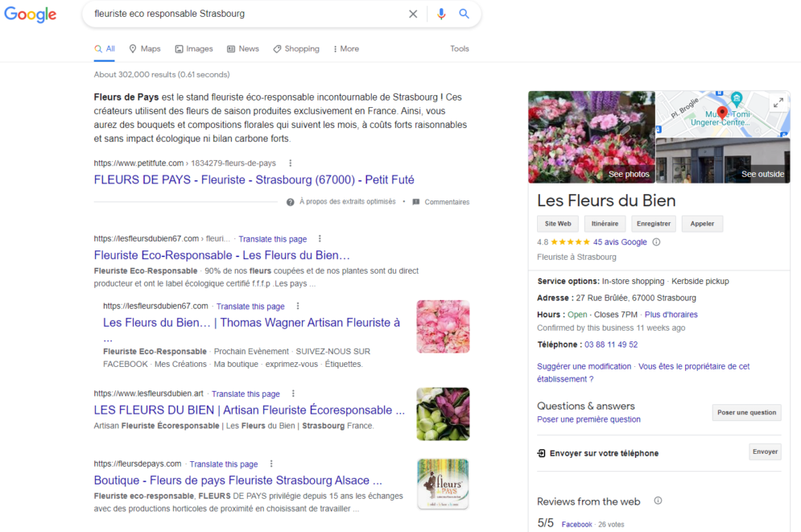Click the About 302,000 results text
Screen dimensions: 801x532
[162, 75]
